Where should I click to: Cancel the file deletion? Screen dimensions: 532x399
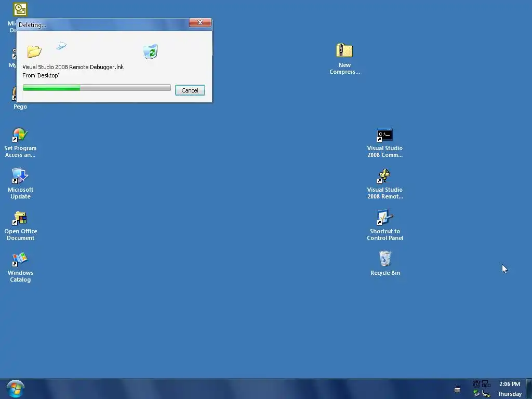(x=190, y=90)
